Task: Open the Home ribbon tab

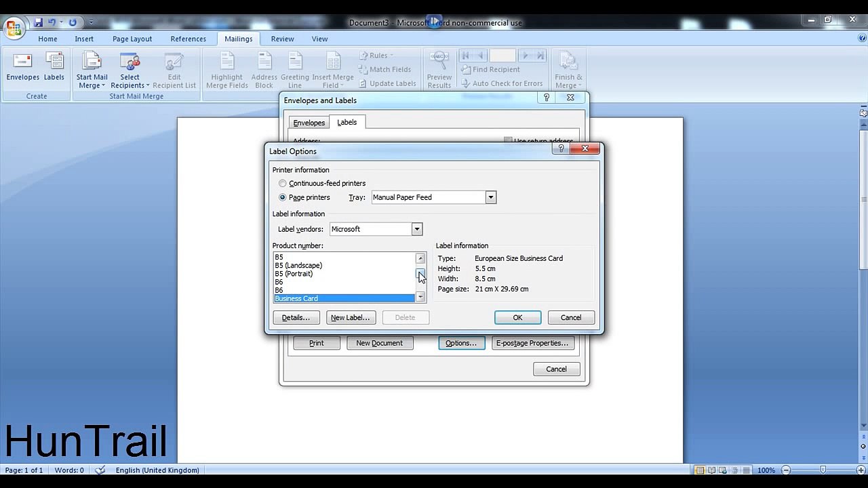Action: click(x=47, y=39)
